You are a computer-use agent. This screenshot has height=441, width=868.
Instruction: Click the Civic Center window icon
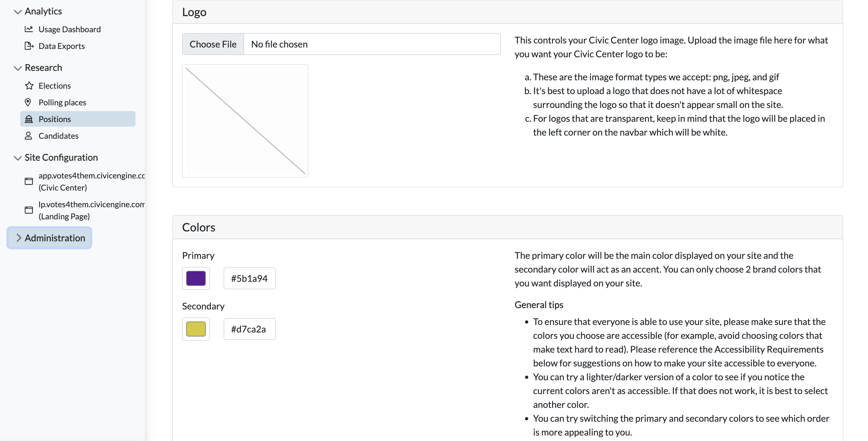point(29,181)
